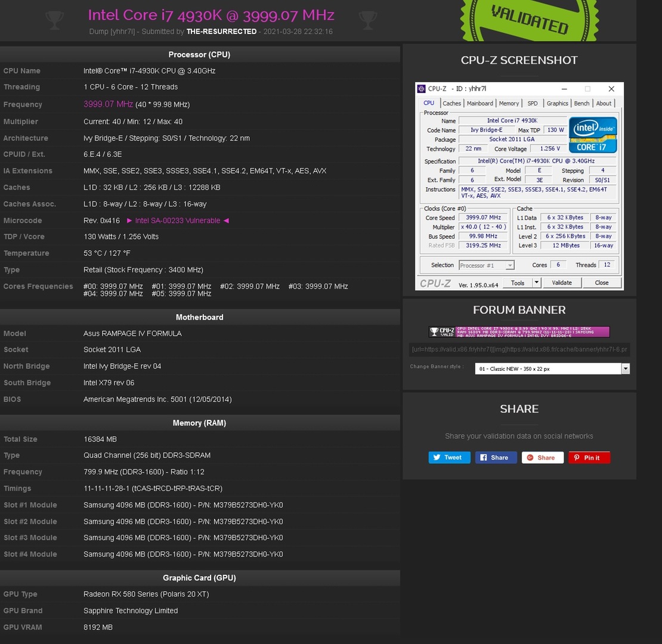Click the Level 3 12 MBytes cache field
Image resolution: width=662 pixels, height=644 pixels.
coord(566,246)
